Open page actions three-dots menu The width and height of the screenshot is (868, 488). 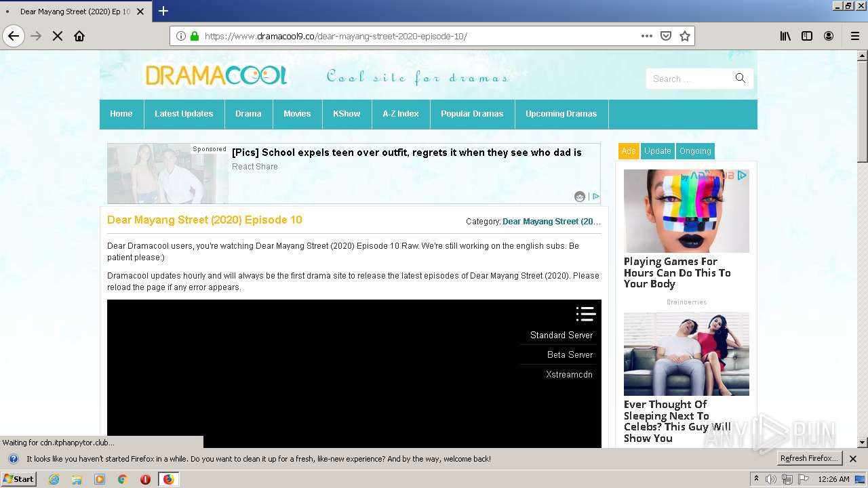point(647,36)
